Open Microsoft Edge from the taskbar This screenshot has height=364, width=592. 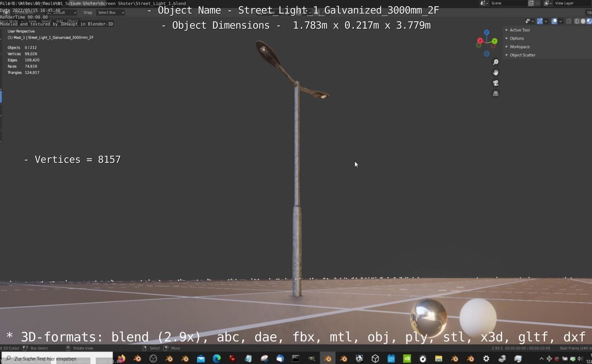(217, 359)
